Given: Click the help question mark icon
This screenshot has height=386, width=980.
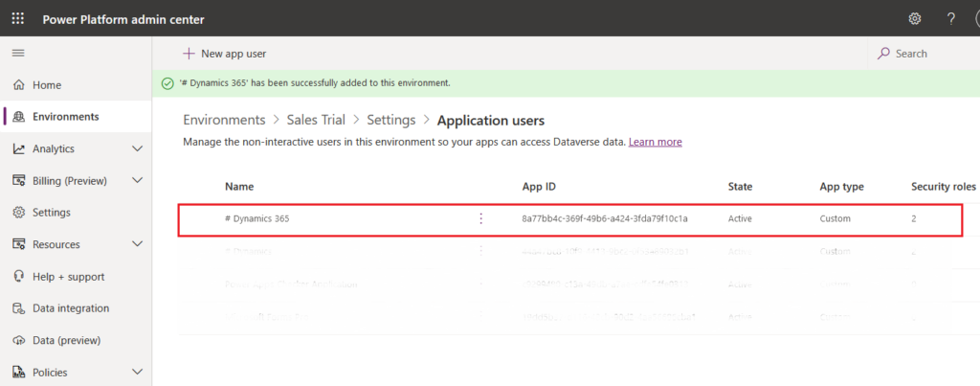Looking at the screenshot, I should click(950, 19).
